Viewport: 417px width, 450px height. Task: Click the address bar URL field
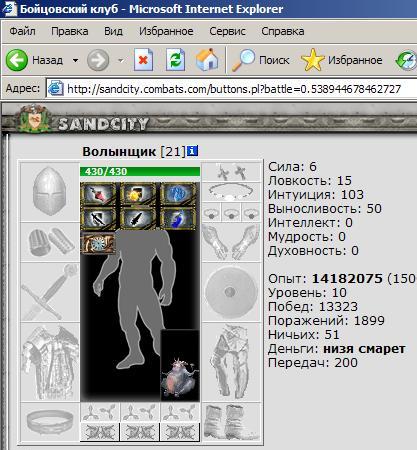(231, 89)
